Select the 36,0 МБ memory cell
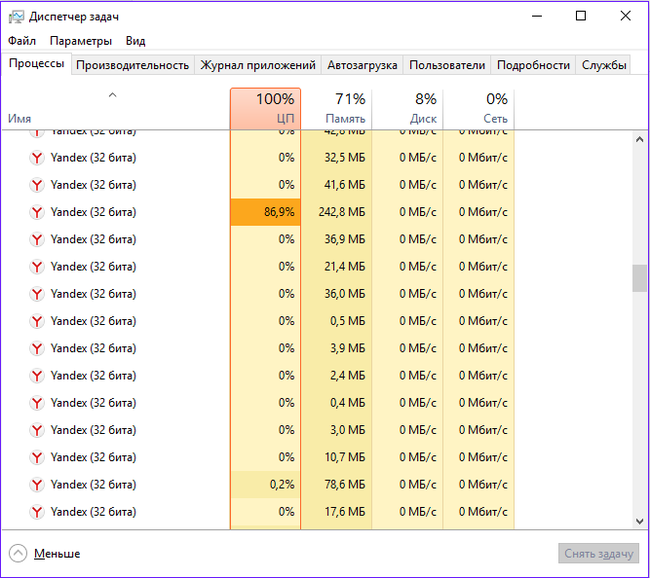This screenshot has width=650, height=578. (336, 294)
